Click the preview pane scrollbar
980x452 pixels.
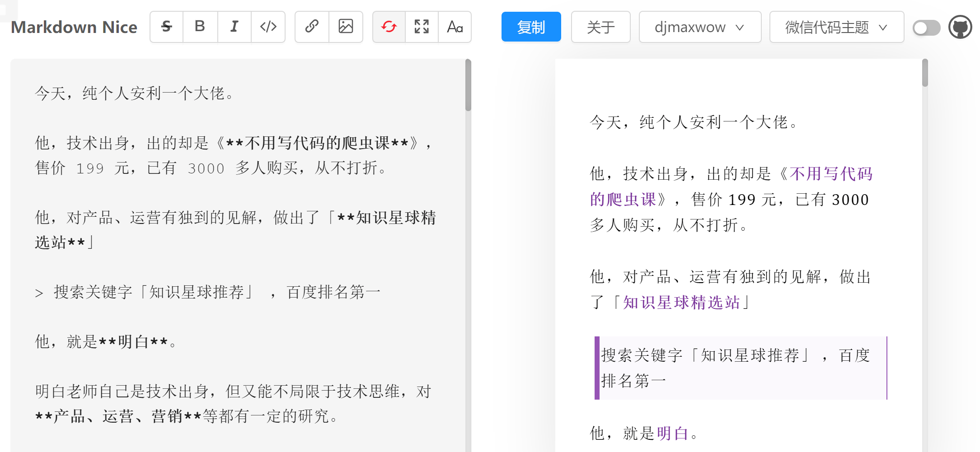coord(925,73)
